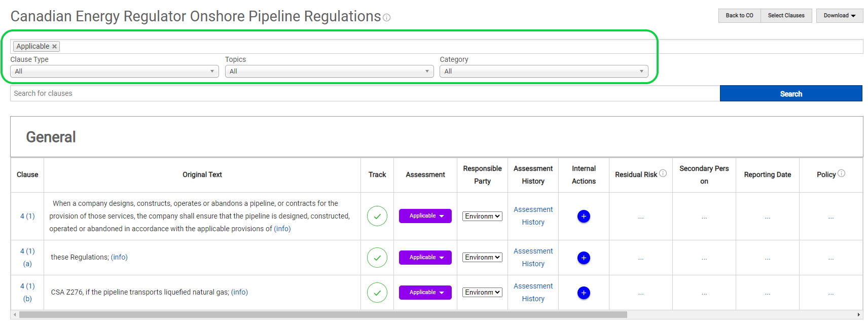Remove the Applicable filter tag
Screen dimensions: 868x324
click(x=54, y=46)
